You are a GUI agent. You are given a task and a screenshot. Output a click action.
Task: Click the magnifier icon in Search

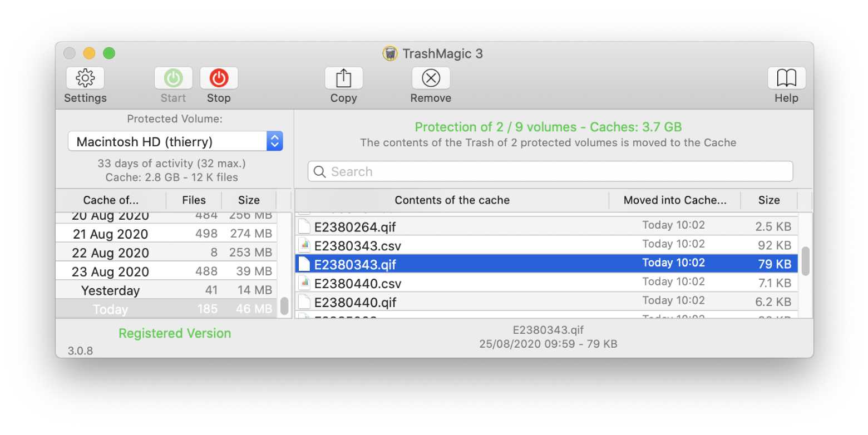tap(319, 171)
